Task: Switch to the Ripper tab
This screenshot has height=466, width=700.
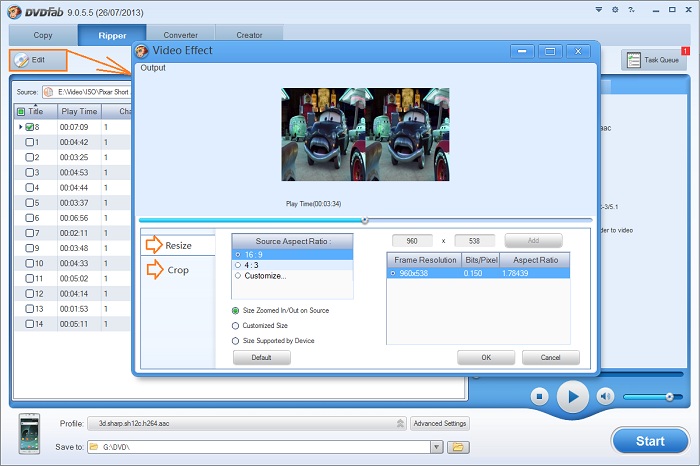Action: pos(112,35)
